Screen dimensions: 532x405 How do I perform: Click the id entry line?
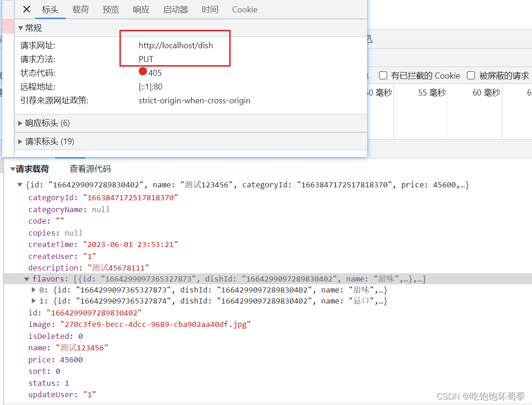click(x=85, y=313)
